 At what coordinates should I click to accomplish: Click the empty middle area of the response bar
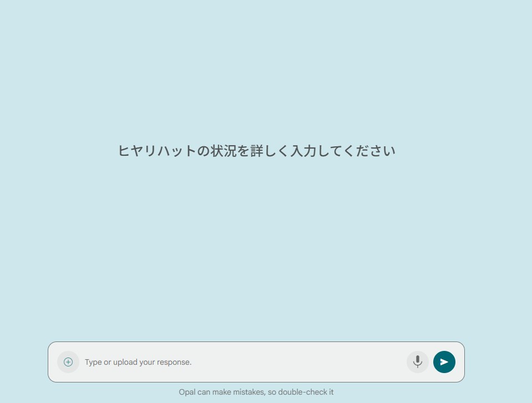pos(300,362)
